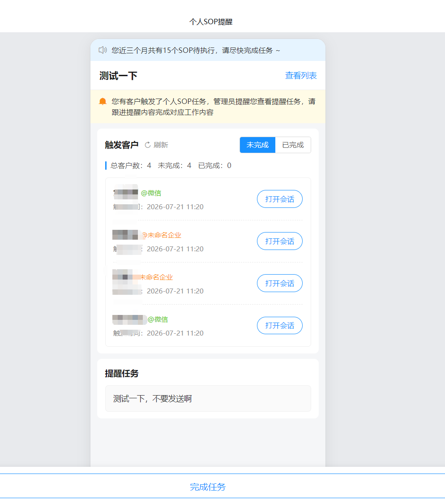Click the 提醒任务 section heading
The width and height of the screenshot is (445, 504).
click(x=121, y=374)
